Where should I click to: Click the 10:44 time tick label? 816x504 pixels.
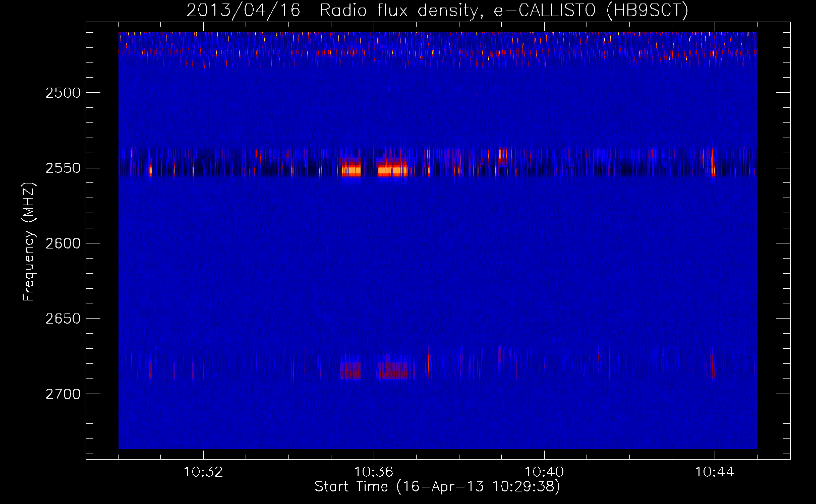click(715, 472)
